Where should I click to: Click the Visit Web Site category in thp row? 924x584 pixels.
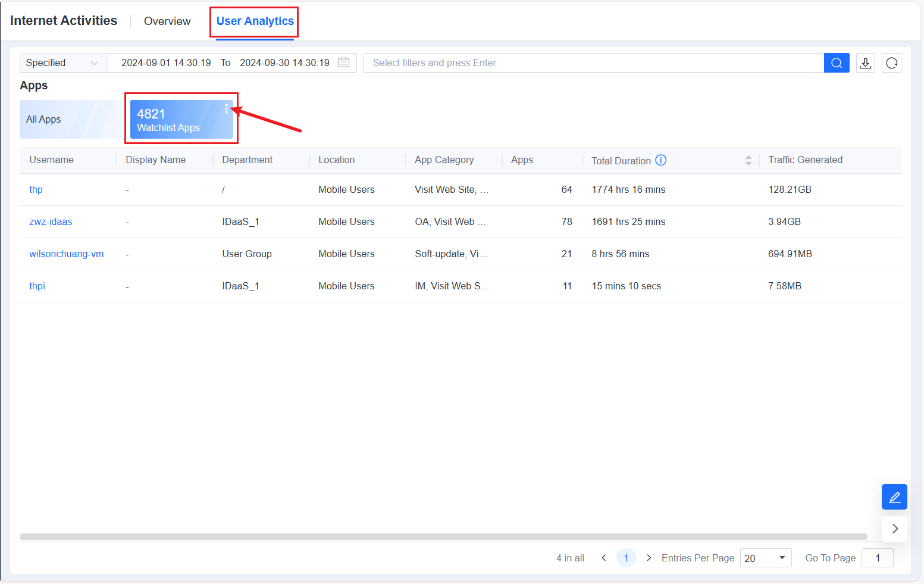point(452,189)
